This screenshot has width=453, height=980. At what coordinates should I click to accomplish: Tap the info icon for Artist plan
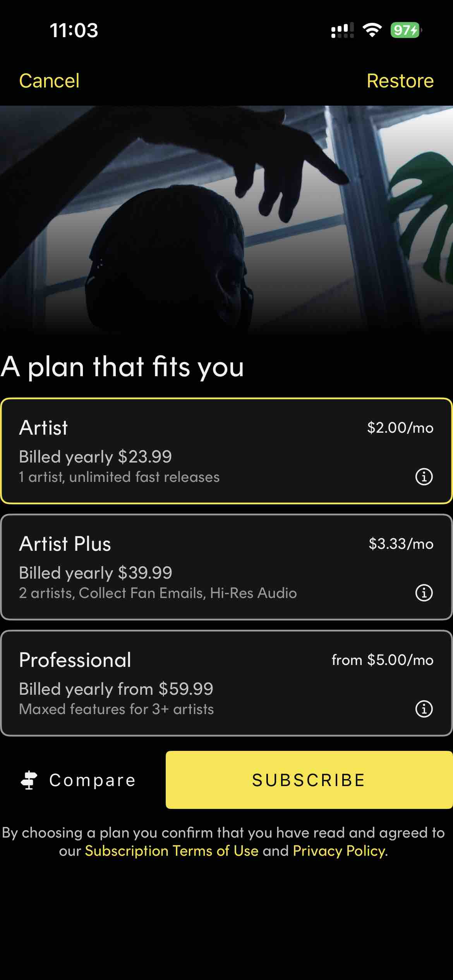[x=424, y=476]
